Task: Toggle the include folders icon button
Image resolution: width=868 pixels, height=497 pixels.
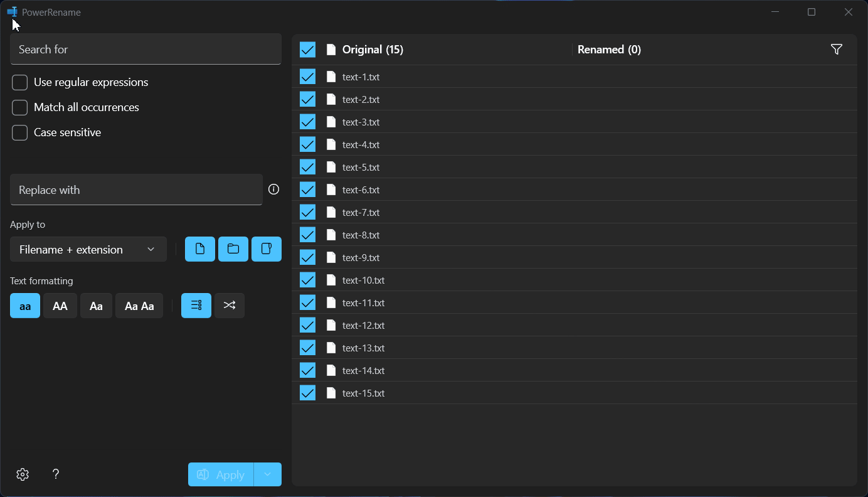Action: 233,249
